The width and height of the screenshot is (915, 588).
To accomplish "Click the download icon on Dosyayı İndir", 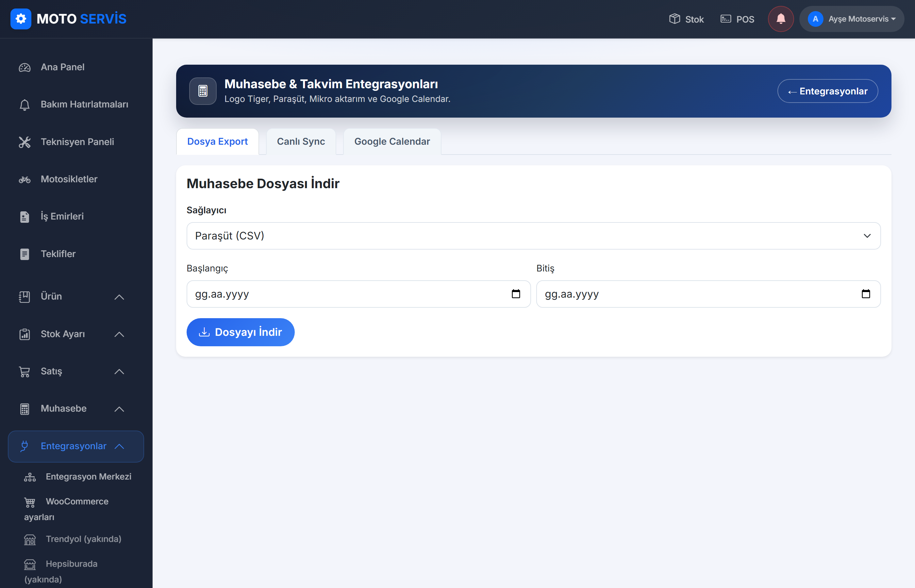I will pos(204,332).
